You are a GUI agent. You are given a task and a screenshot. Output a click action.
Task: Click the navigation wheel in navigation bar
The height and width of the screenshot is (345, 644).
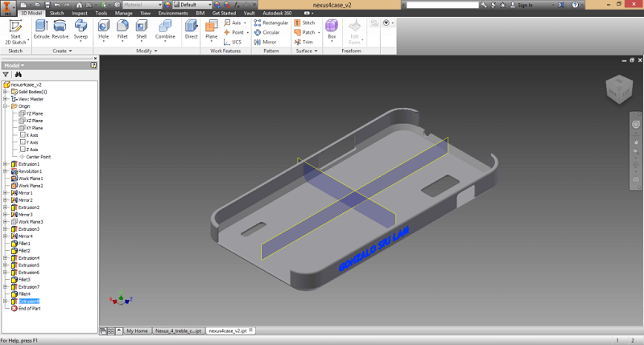point(636,125)
